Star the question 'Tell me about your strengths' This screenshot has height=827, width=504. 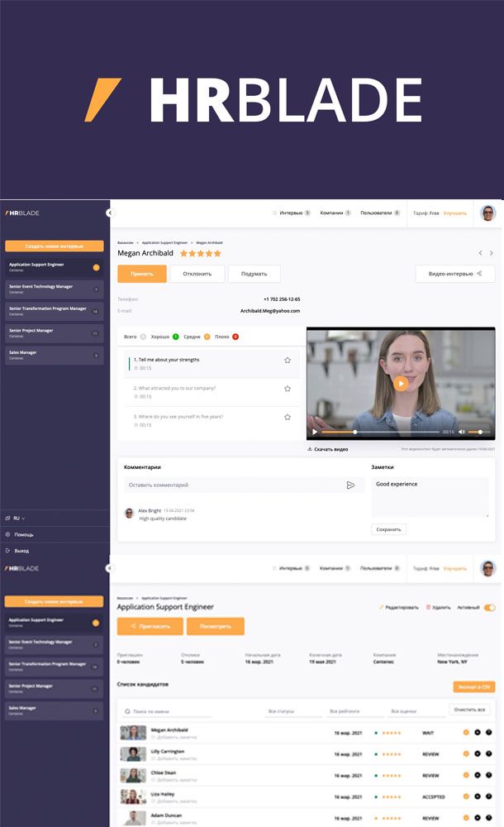[x=288, y=361]
